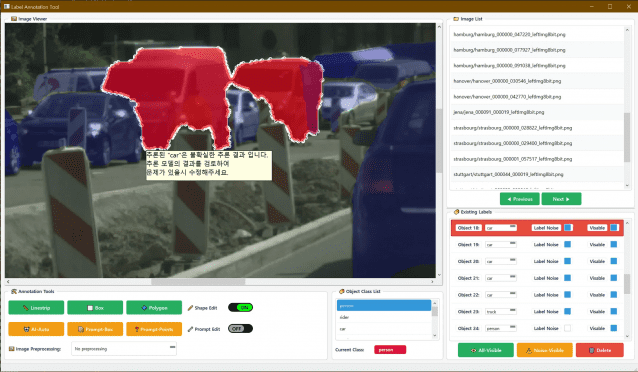Activate the Prompt-Box tool
The height and width of the screenshot is (372, 638).
[95, 329]
